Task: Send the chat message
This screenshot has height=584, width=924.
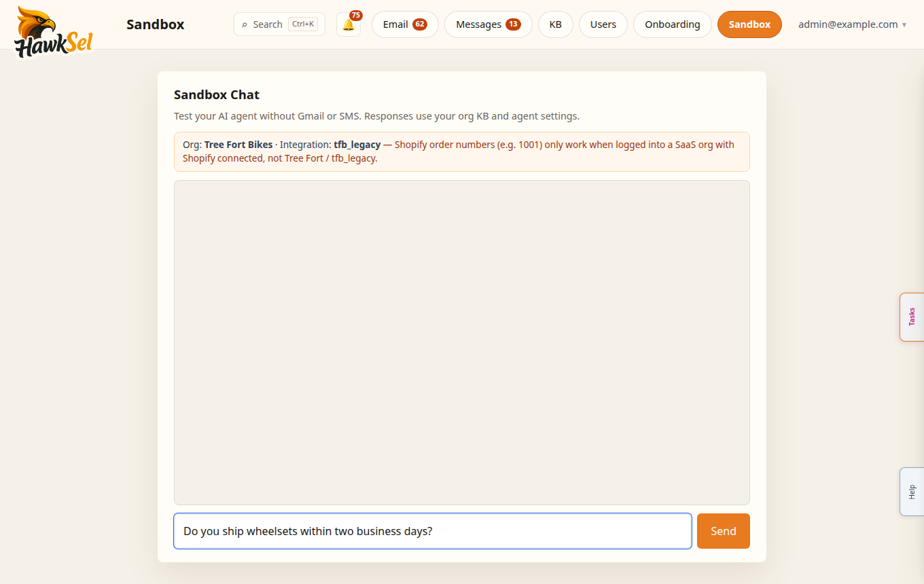Action: (x=724, y=531)
